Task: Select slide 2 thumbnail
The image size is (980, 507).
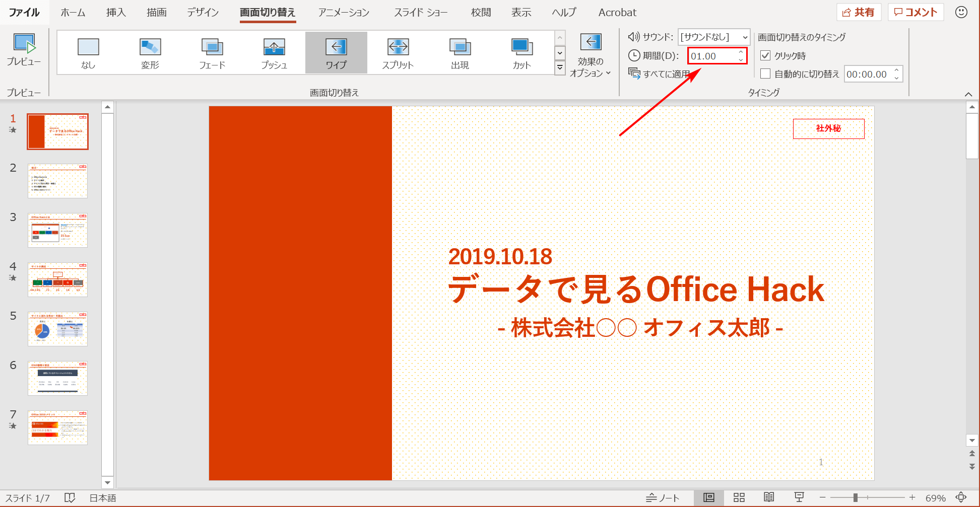Action: tap(57, 181)
